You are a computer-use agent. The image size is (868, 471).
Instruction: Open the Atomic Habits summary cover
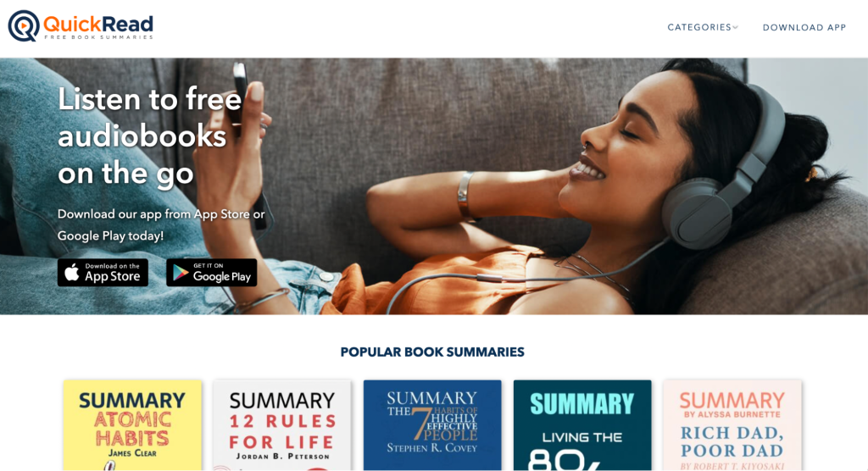coord(132,425)
